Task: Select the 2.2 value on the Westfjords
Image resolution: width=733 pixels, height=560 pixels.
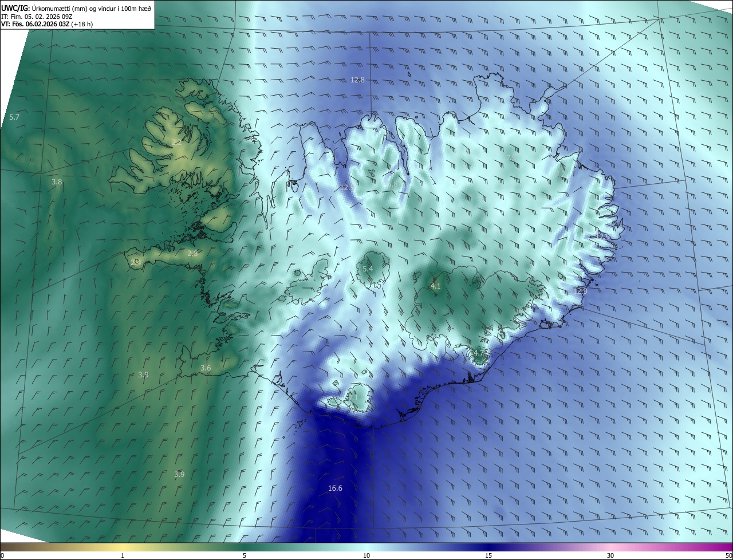Action: point(176,142)
